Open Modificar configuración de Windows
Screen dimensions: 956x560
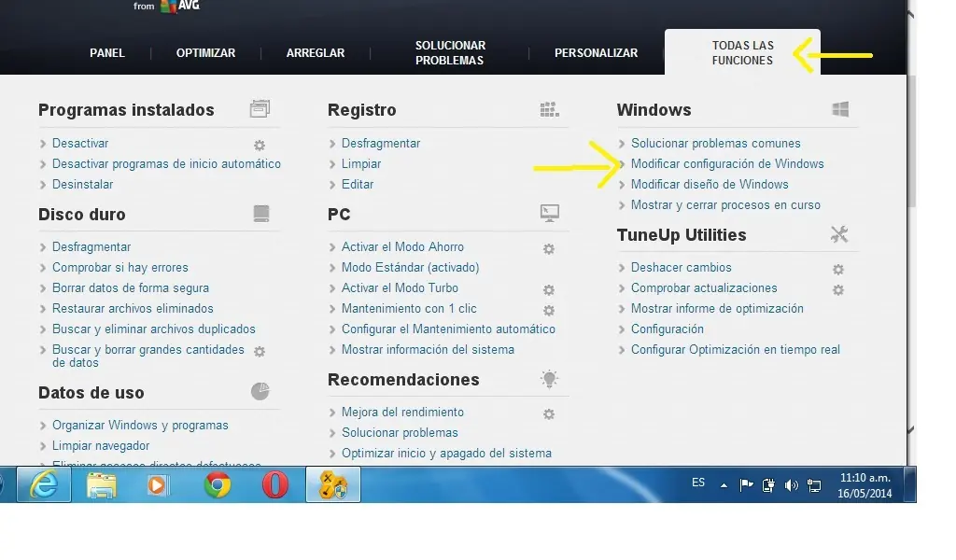(727, 163)
